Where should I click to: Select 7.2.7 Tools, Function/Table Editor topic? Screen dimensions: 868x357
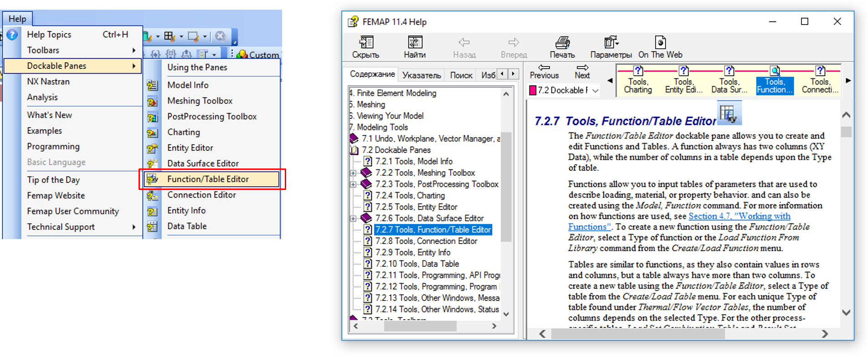click(x=433, y=230)
